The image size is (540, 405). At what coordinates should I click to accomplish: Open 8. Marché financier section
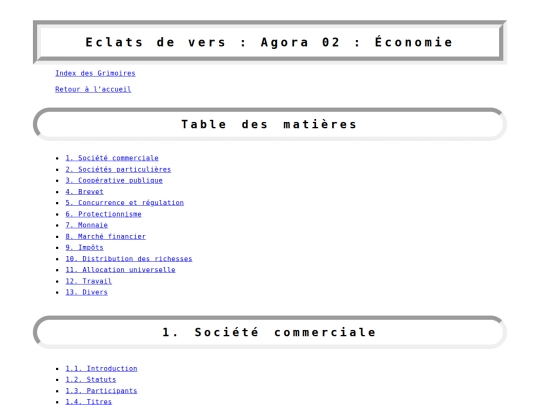click(x=105, y=237)
